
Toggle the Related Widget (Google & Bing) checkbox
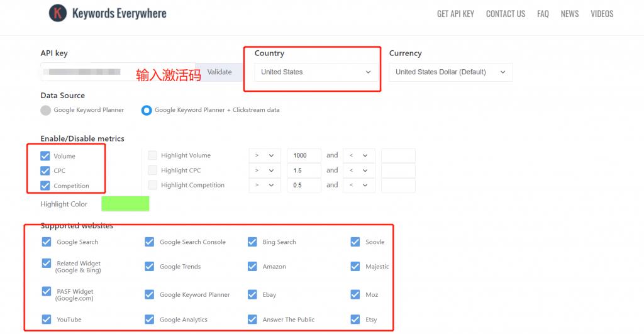47,264
